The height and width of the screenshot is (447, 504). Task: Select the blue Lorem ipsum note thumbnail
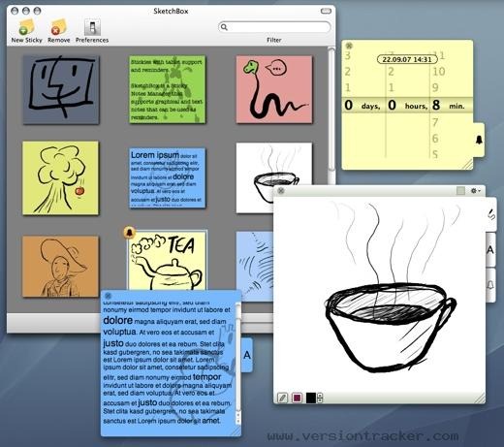coord(168,177)
